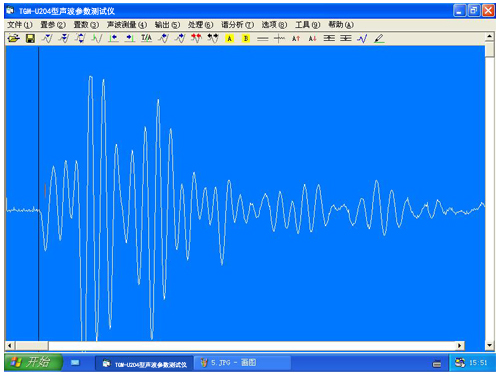
Task: Click the A down-arrow amplitude icon
Action: click(x=312, y=39)
